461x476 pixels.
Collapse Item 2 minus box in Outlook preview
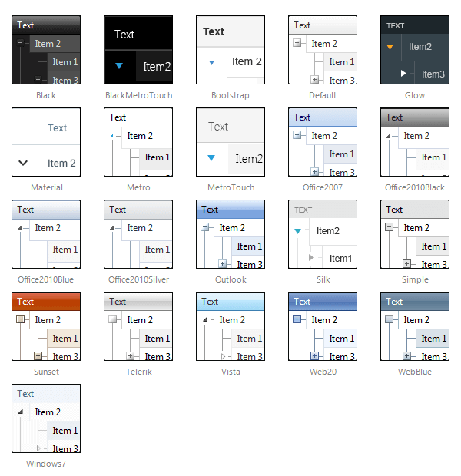click(205, 227)
